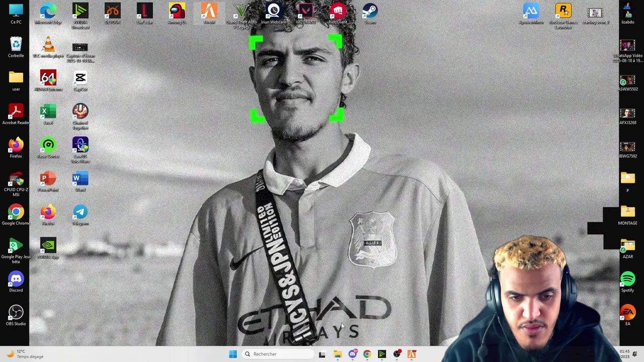Open the weather widget Temps dégagé
The image size is (644, 362).
(24, 354)
